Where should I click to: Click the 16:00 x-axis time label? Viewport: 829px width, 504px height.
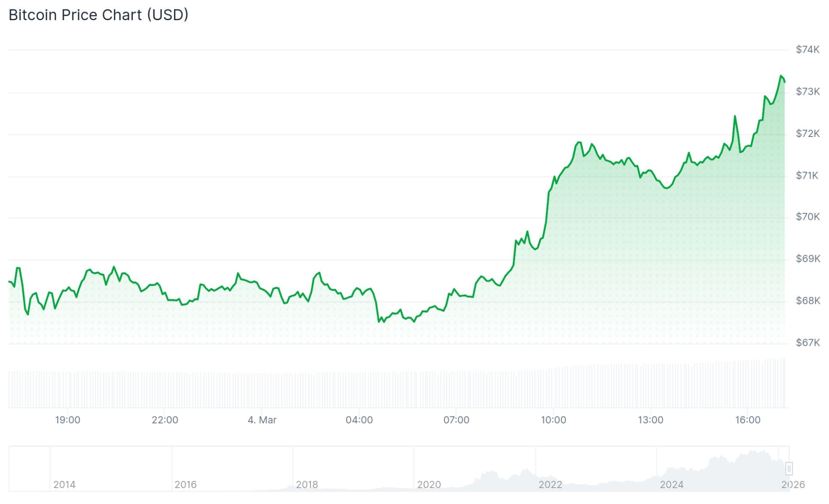click(747, 420)
